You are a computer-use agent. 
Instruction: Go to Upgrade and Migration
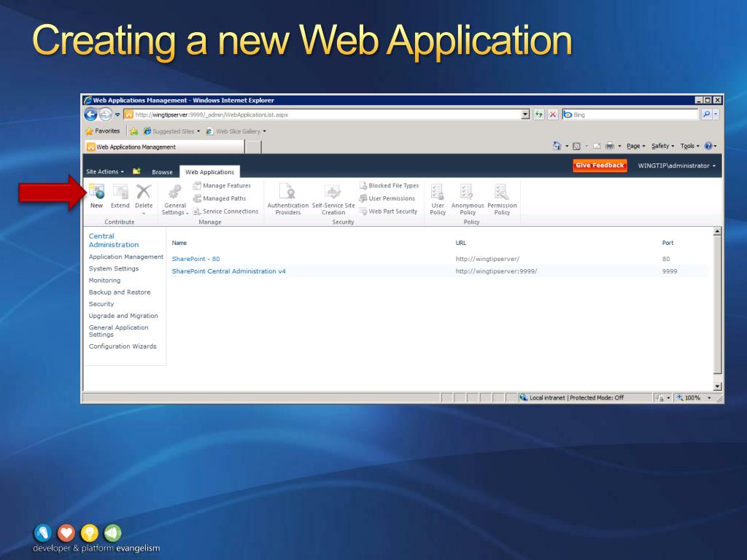tap(123, 316)
